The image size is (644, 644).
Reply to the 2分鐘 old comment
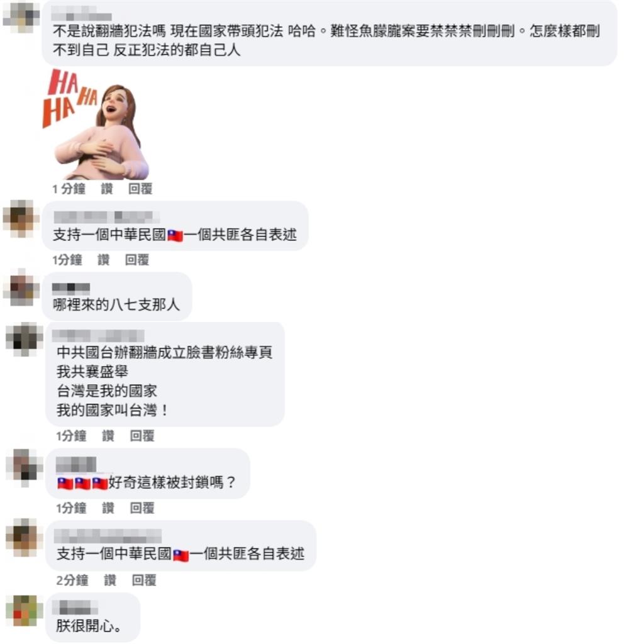coord(144,580)
